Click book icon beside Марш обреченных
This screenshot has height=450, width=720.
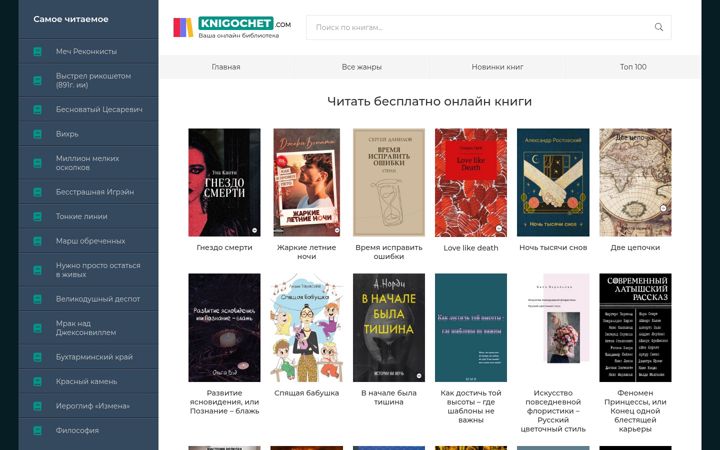[x=38, y=241]
